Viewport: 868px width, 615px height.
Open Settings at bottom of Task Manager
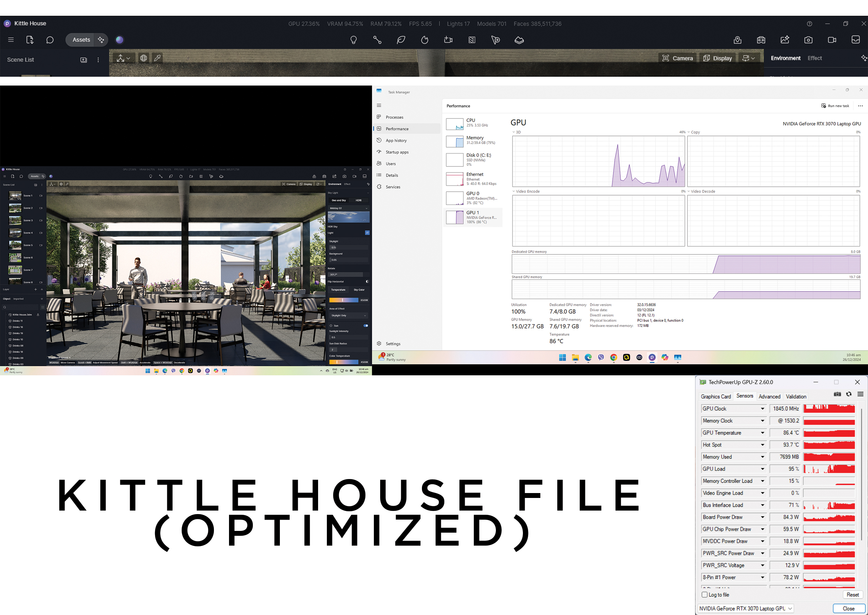[407, 344]
